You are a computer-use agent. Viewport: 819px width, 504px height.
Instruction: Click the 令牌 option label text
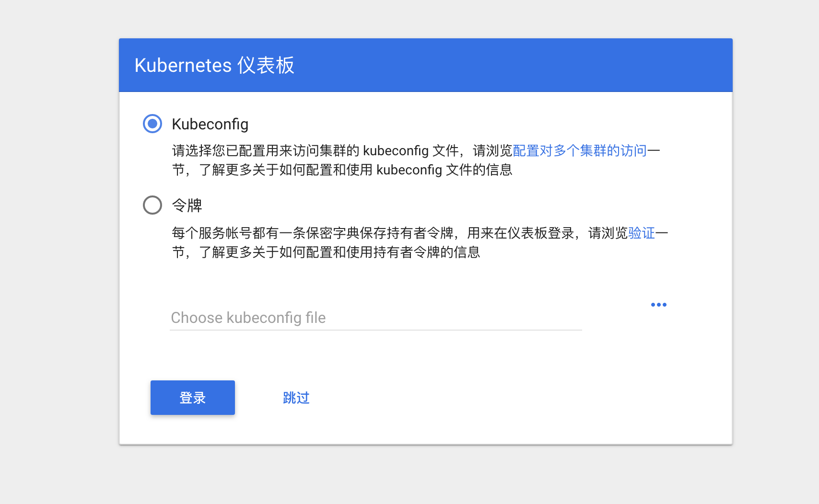click(x=187, y=206)
